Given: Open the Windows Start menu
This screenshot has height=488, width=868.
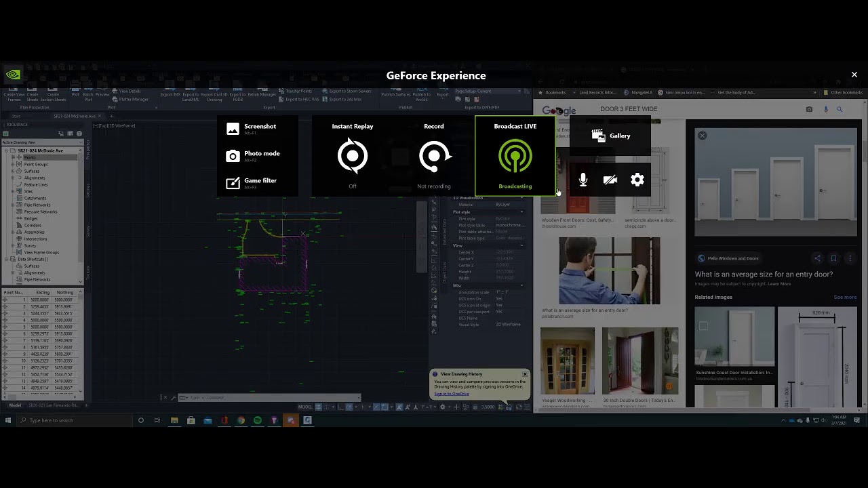Looking at the screenshot, I should [8, 420].
